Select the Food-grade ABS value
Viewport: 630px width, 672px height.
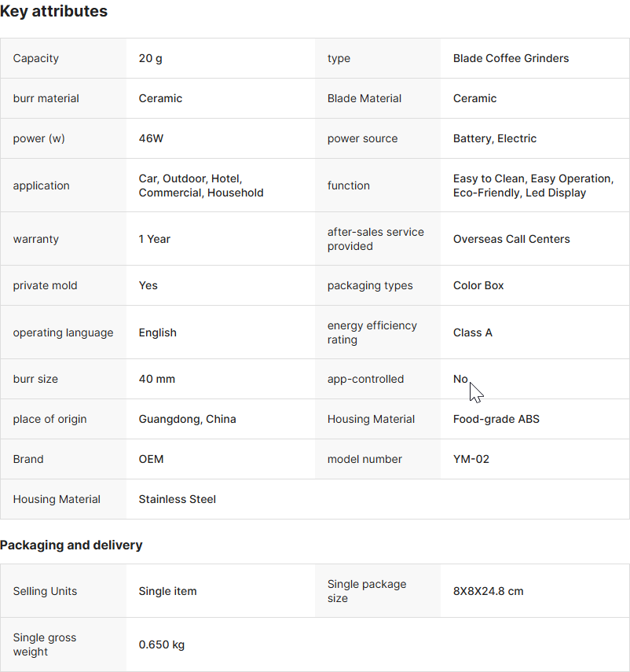[496, 419]
